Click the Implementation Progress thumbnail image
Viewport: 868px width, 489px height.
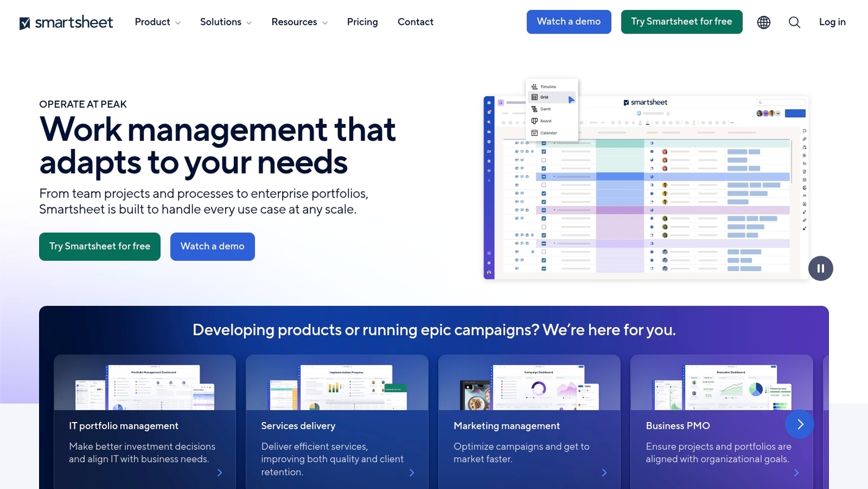337,387
